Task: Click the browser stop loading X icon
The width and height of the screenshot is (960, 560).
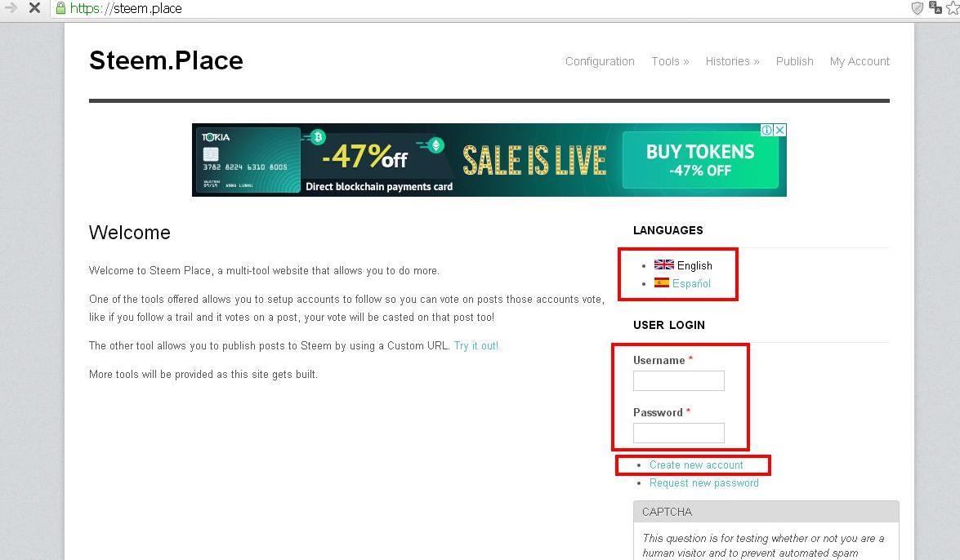Action: pos(35,8)
